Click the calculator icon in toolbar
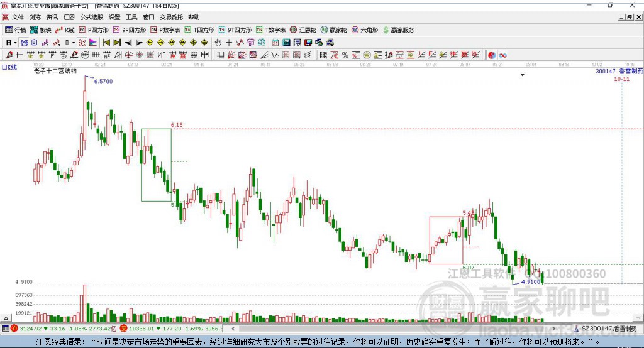 pos(287,43)
